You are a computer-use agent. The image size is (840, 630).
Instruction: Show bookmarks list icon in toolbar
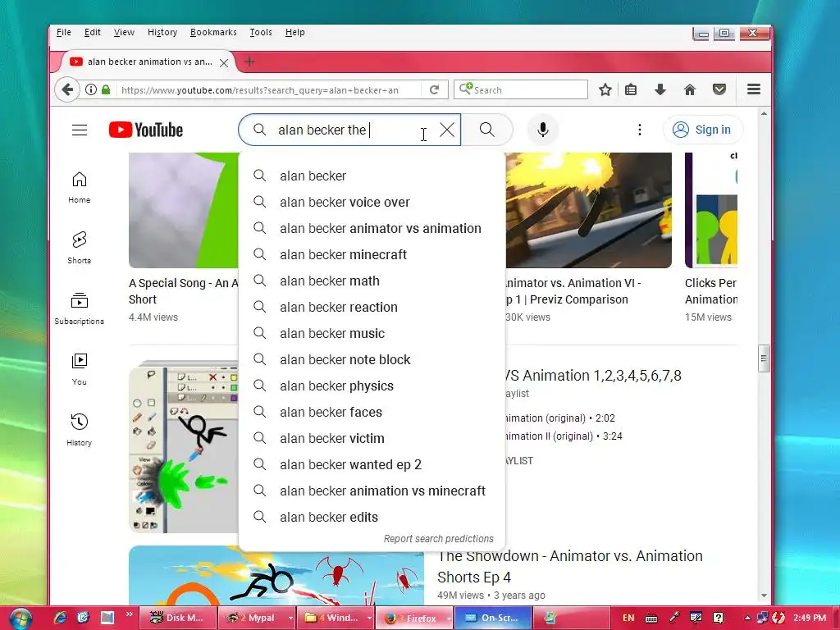click(x=631, y=89)
